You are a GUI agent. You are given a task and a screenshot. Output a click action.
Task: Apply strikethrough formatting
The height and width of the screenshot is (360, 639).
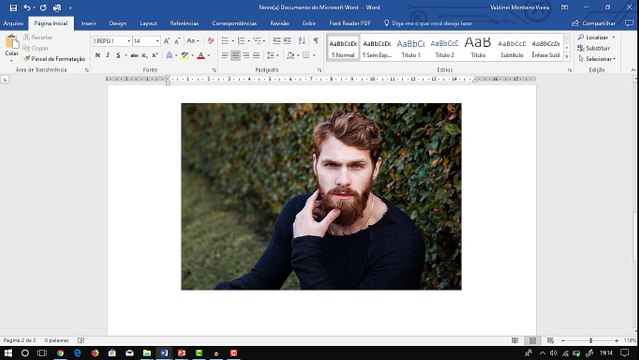coord(134,55)
